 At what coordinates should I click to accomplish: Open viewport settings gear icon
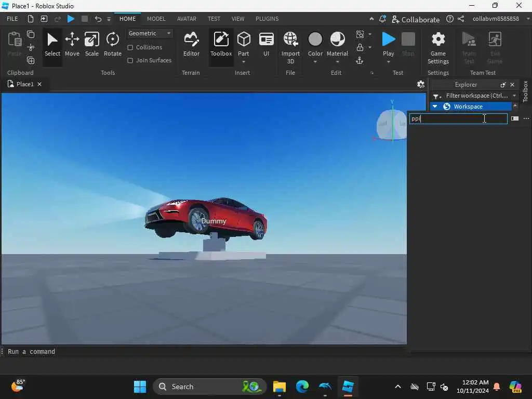coord(421,84)
